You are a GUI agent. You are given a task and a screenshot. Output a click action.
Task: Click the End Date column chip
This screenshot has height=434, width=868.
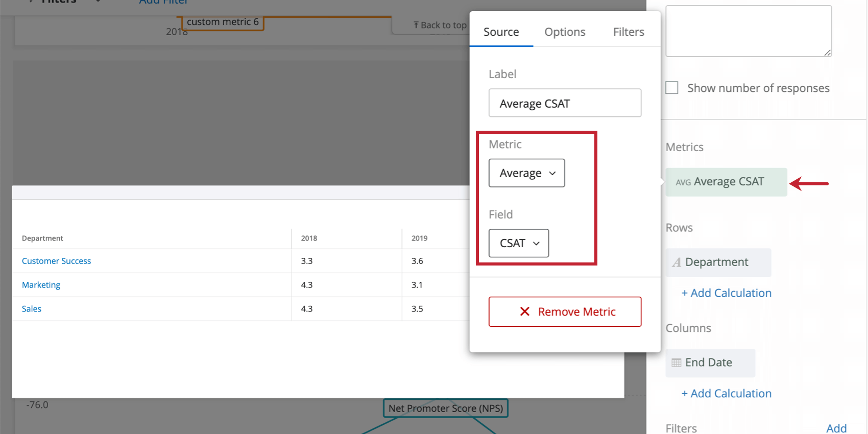click(x=710, y=363)
